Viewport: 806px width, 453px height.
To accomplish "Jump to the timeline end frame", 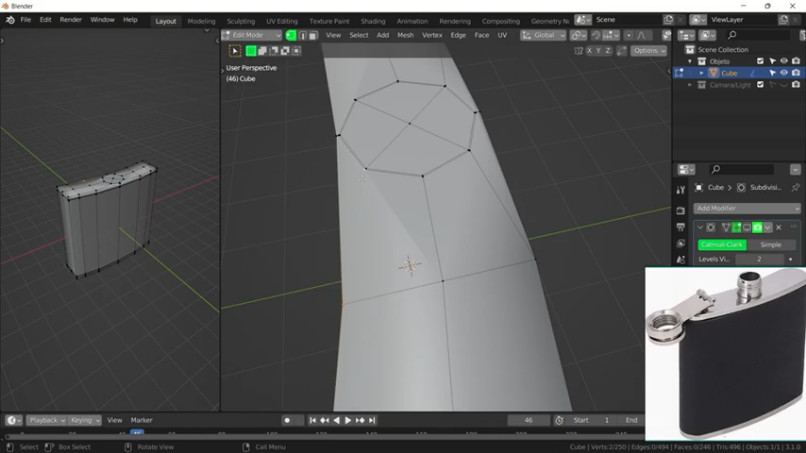I will tap(372, 420).
